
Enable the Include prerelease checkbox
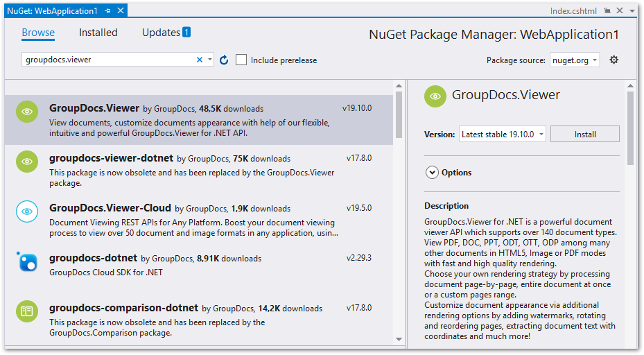[x=241, y=60]
